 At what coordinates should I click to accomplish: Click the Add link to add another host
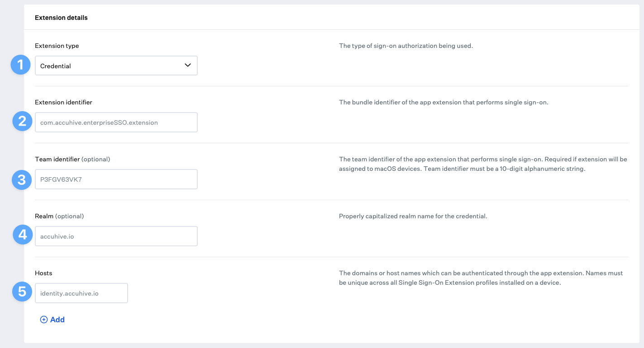point(57,320)
